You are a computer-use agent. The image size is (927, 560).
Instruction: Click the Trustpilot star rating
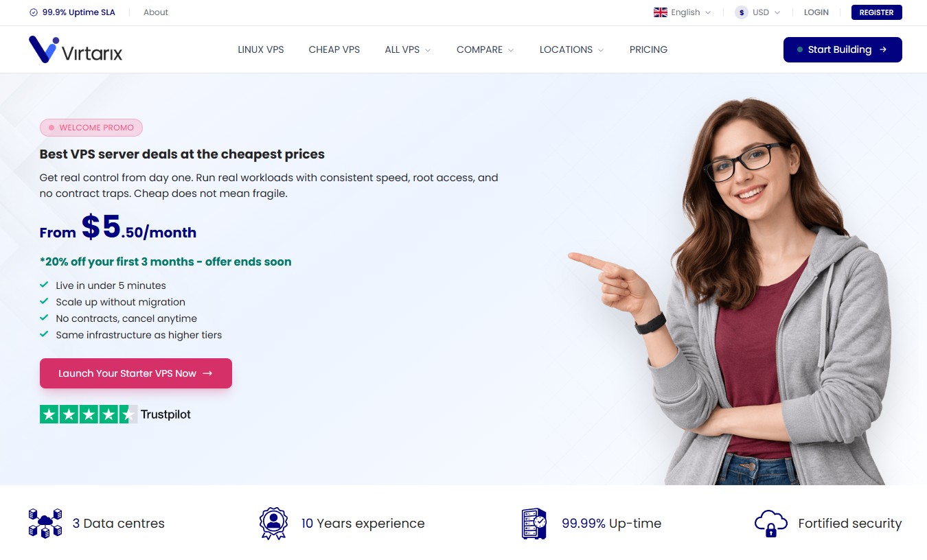[89, 414]
